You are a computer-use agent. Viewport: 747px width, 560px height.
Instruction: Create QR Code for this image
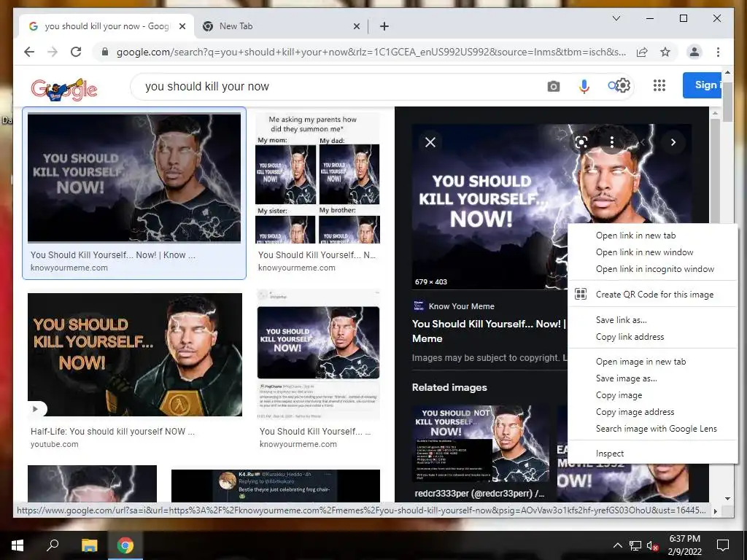pos(653,295)
